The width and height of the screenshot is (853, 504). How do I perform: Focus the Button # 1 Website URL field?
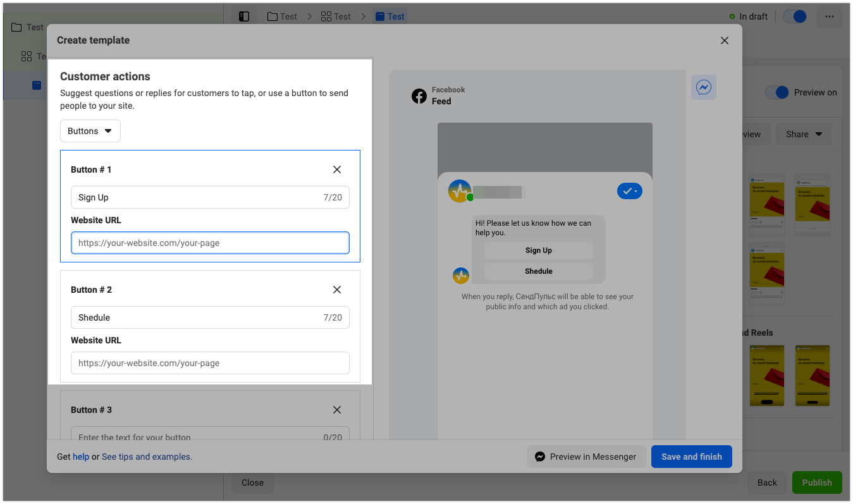pos(210,243)
